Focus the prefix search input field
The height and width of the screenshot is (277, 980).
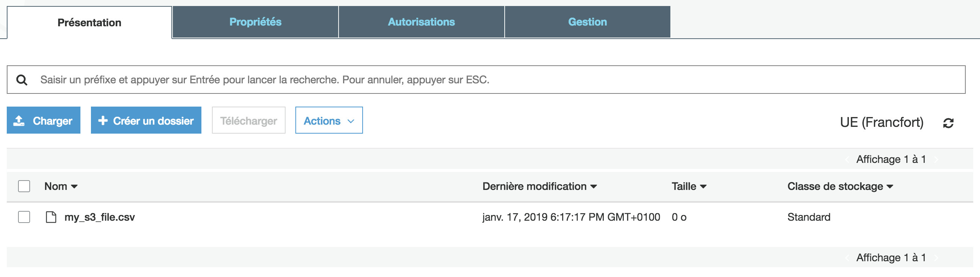tap(495, 80)
